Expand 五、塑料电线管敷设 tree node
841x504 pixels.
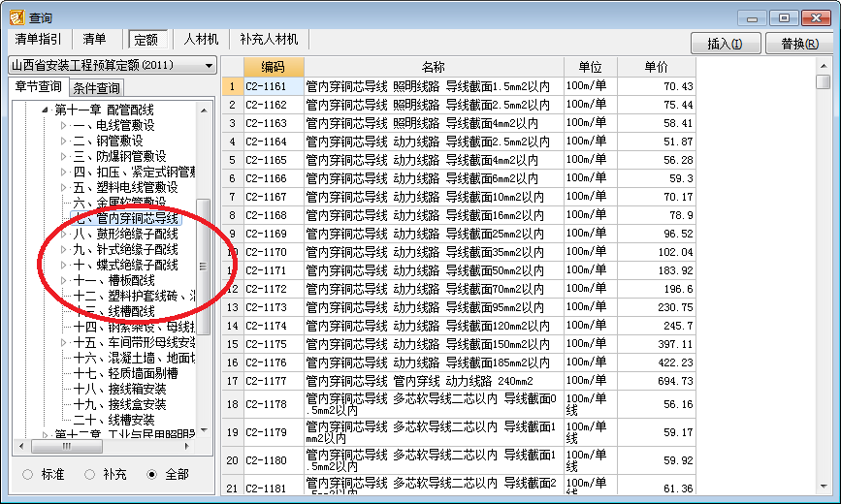63,188
